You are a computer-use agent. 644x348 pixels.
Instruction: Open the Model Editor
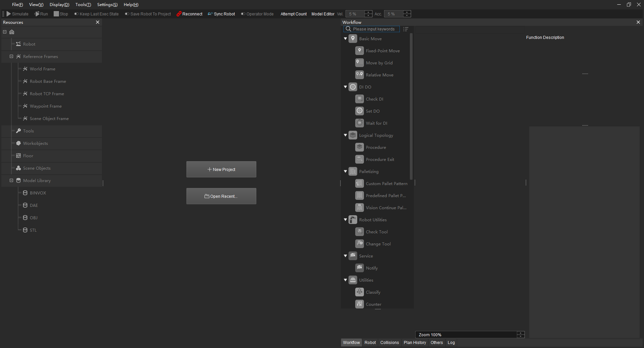[x=323, y=14]
